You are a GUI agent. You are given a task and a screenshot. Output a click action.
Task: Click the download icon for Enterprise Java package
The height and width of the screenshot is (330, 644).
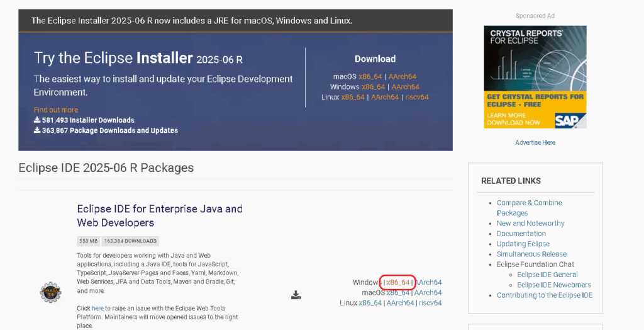pyautogui.click(x=296, y=295)
